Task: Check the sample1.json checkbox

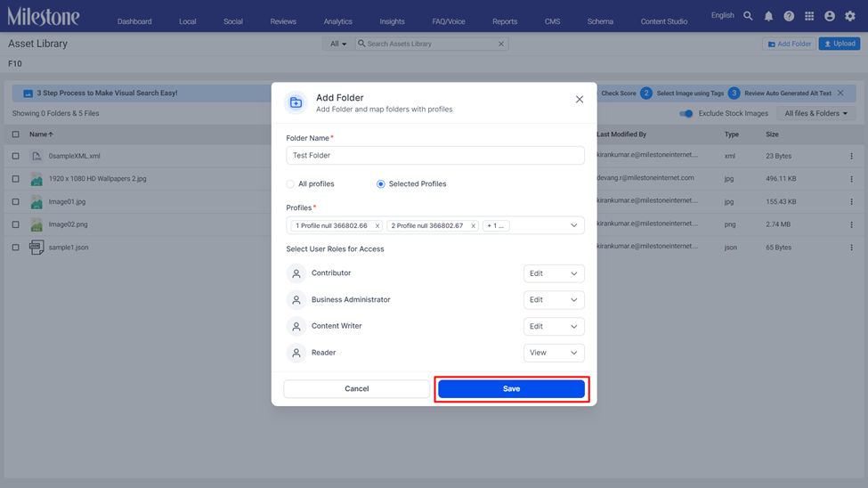Action: 15,248
